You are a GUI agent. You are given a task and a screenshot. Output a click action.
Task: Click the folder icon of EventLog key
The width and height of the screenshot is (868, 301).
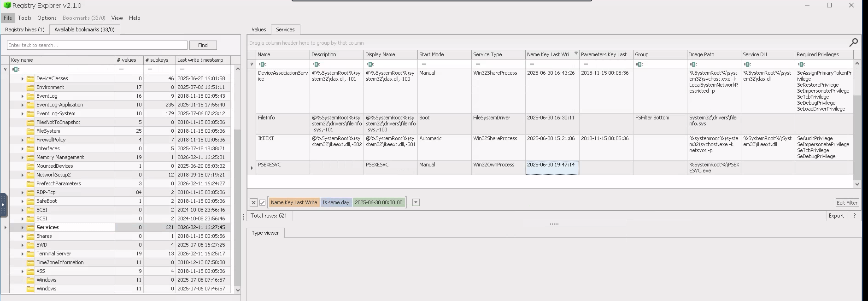30,96
